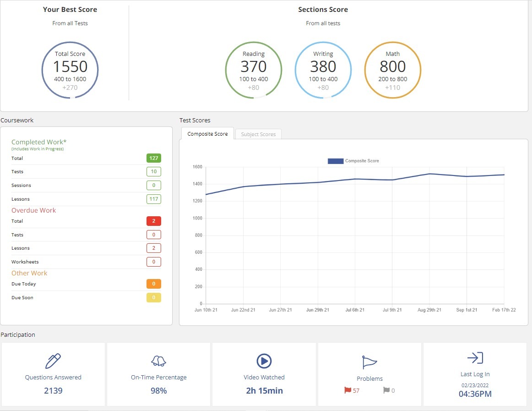Click the orange Due Today badge
Viewport: 532px width, 411px height.
[x=153, y=284]
